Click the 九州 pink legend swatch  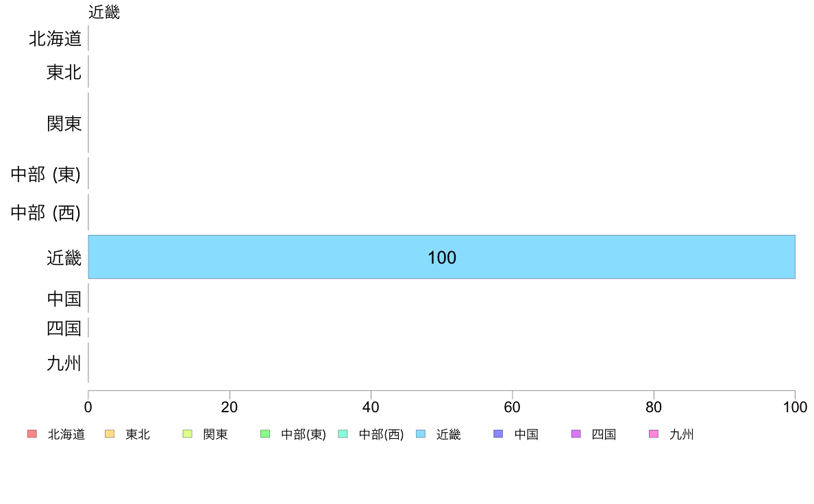pos(654,434)
